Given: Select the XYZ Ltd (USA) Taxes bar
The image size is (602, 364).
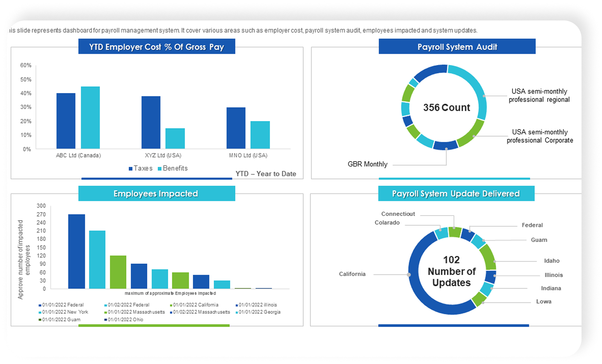Looking at the screenshot, I should point(151,122).
